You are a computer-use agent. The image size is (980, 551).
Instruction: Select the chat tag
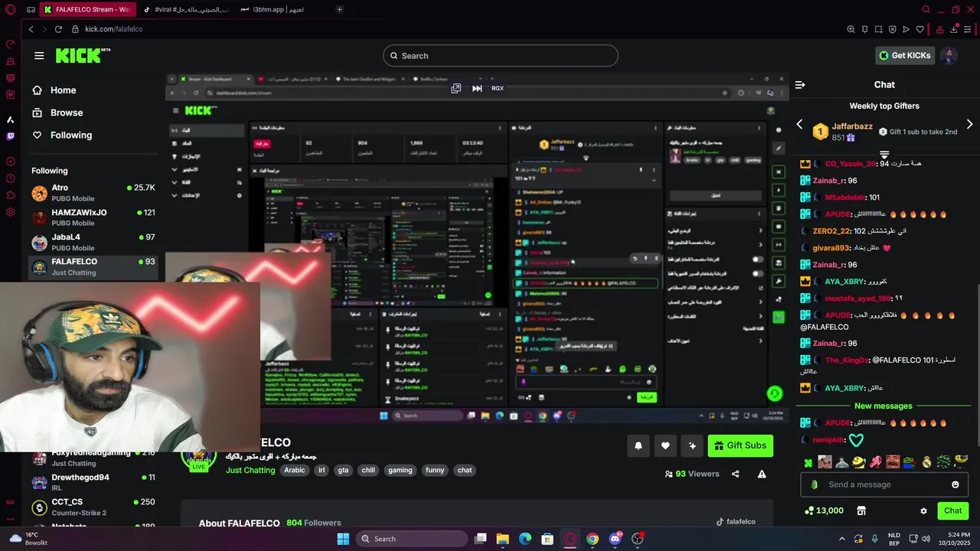(x=465, y=470)
